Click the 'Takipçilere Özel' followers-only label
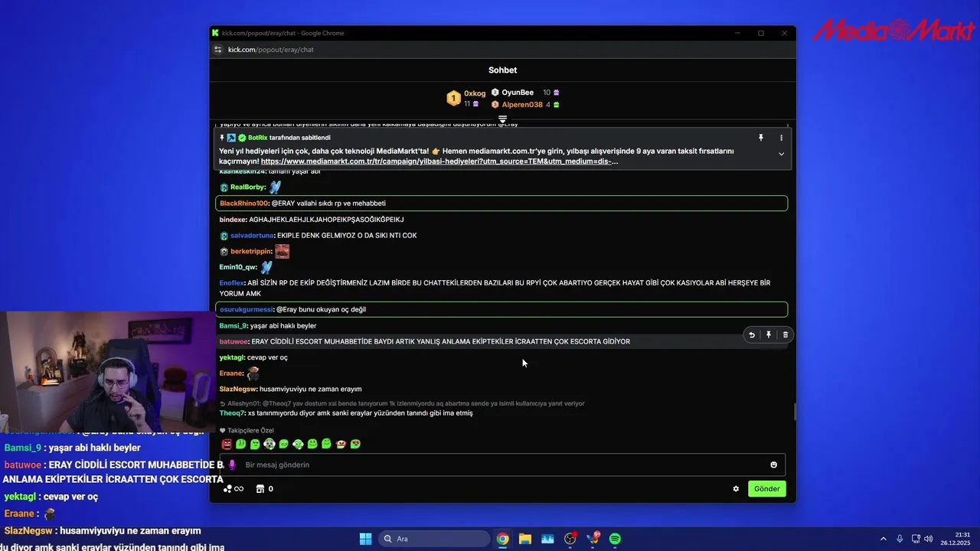This screenshot has width=980, height=551. click(250, 431)
